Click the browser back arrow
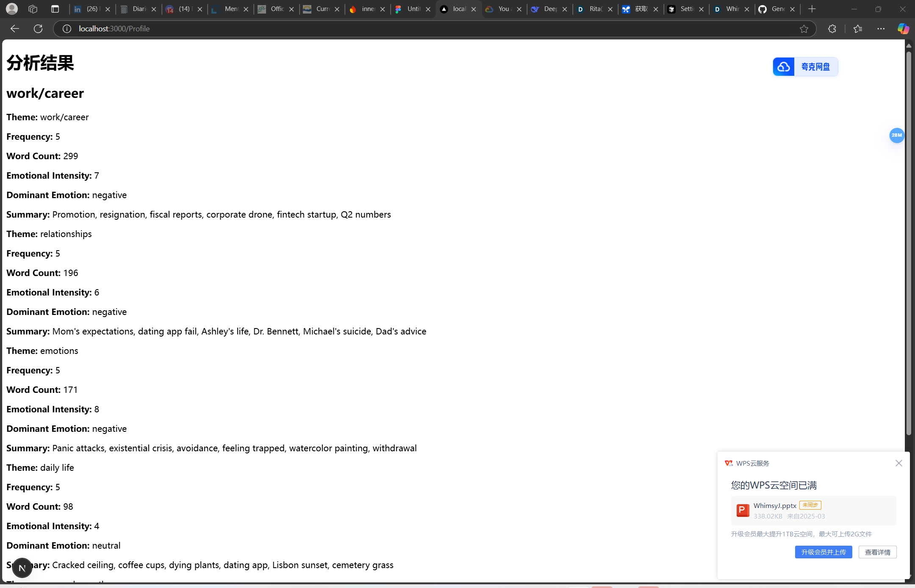The width and height of the screenshot is (915, 588). (x=15, y=29)
